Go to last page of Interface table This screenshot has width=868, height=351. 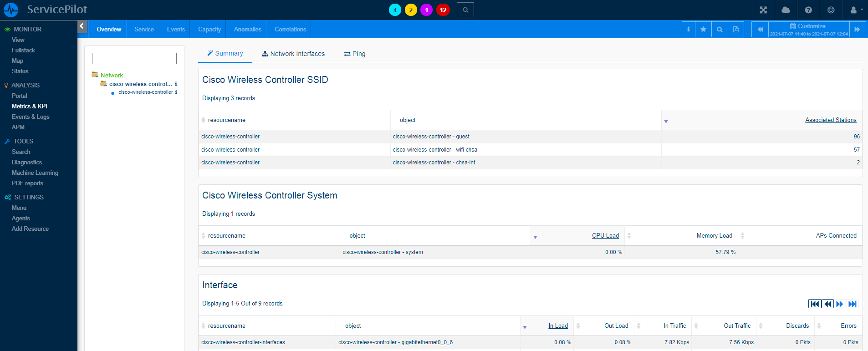(853, 304)
